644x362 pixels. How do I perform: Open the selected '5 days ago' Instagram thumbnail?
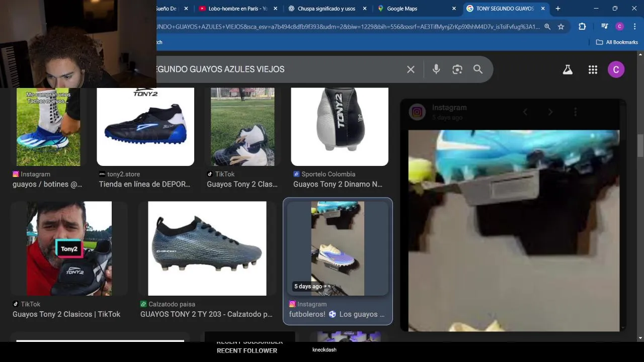pyautogui.click(x=338, y=248)
